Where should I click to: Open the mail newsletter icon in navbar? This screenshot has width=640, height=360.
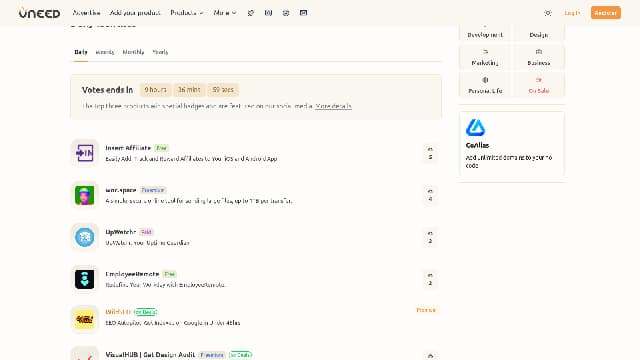[303, 13]
